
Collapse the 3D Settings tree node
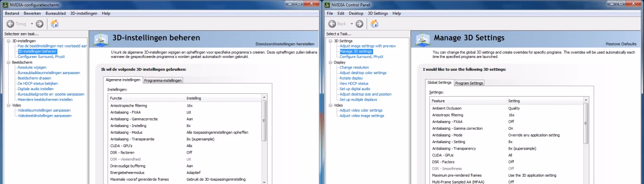click(x=330, y=41)
